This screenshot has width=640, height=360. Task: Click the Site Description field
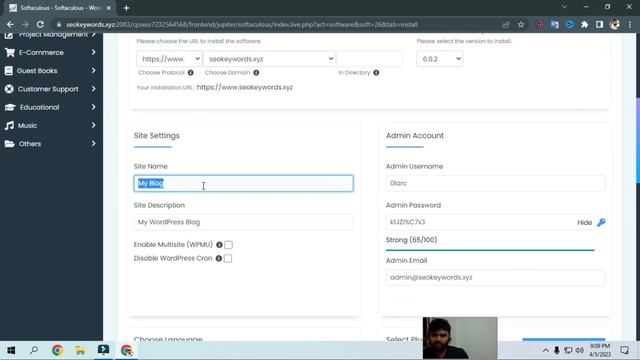[244, 222]
